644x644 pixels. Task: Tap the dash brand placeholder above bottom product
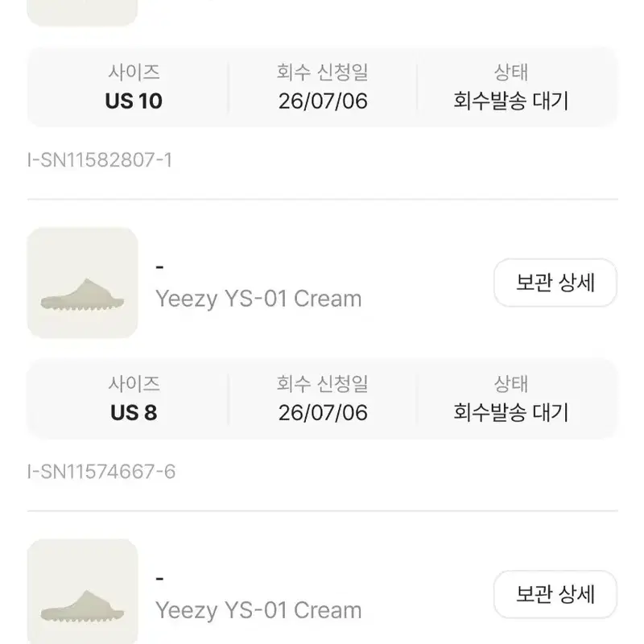159,579
